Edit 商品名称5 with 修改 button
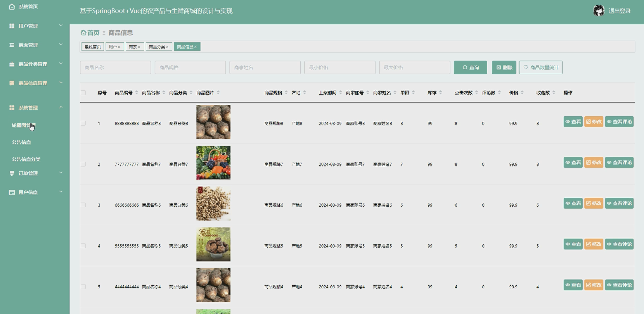This screenshot has width=644, height=314. click(594, 244)
